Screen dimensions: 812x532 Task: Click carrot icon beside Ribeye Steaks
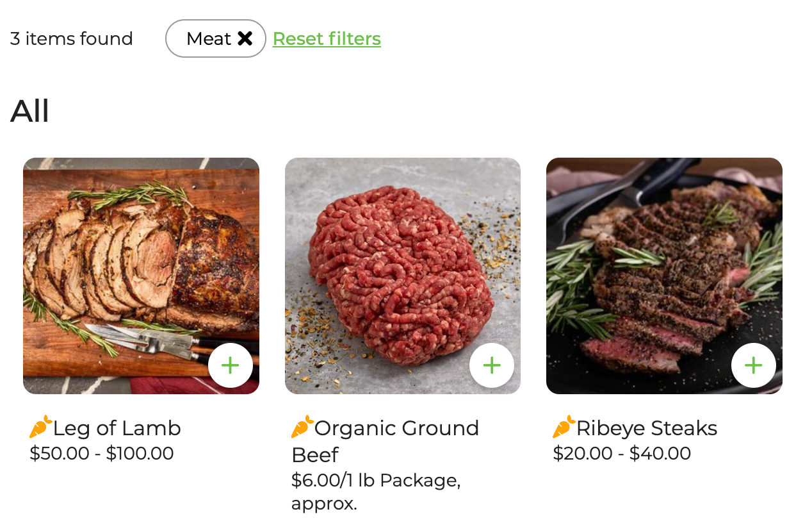tap(564, 427)
